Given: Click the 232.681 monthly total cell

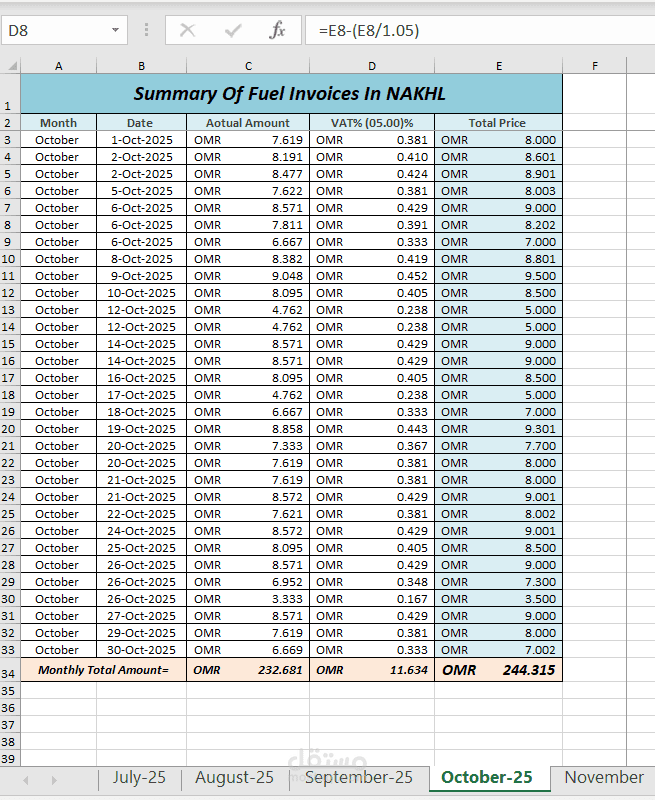Looking at the screenshot, I should (x=248, y=670).
